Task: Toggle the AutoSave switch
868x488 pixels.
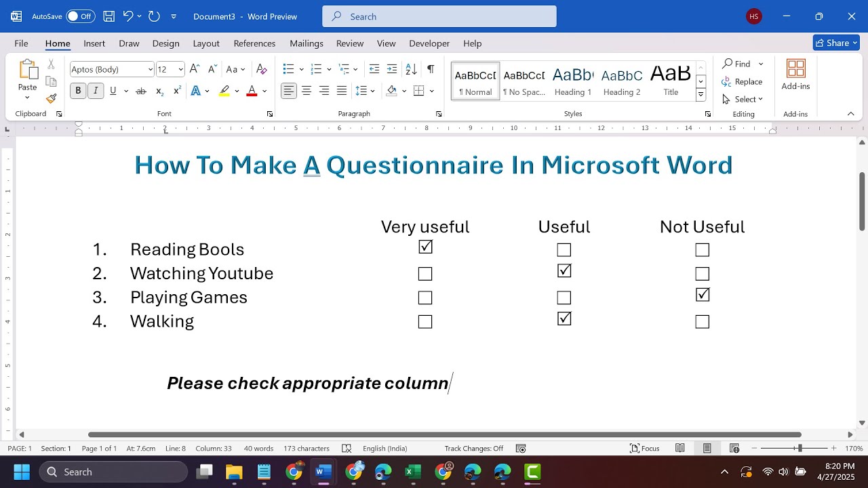Action: click(x=80, y=16)
